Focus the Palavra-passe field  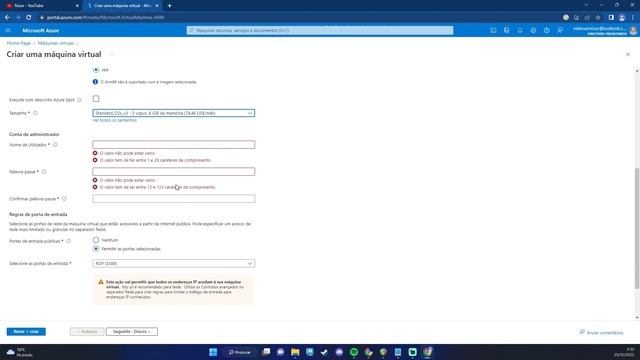(x=173, y=172)
